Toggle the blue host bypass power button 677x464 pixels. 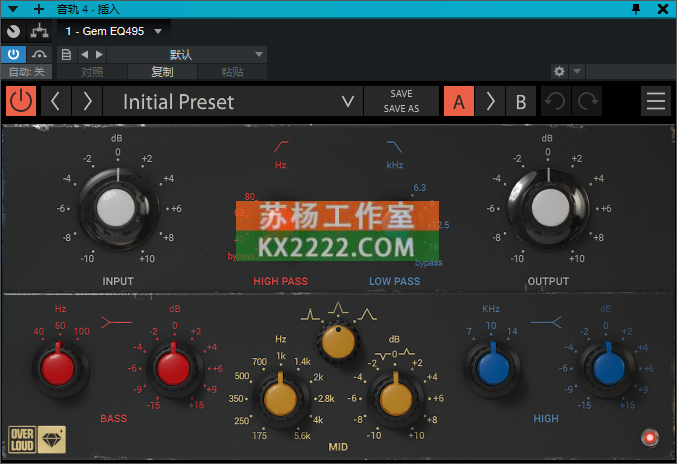point(13,54)
